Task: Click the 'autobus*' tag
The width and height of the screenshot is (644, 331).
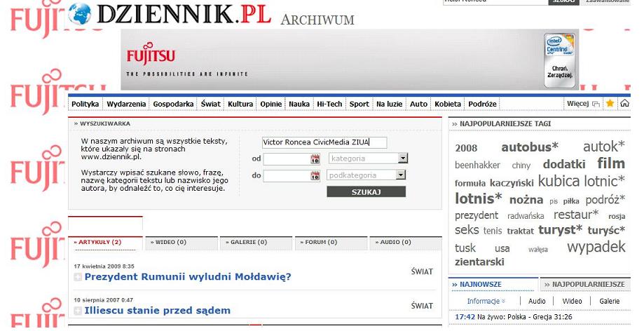Action: tap(530, 147)
